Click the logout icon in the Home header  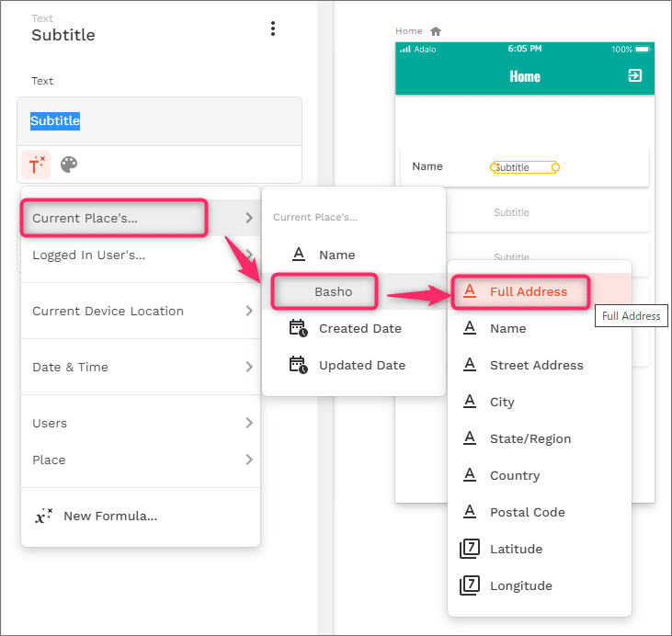click(634, 76)
